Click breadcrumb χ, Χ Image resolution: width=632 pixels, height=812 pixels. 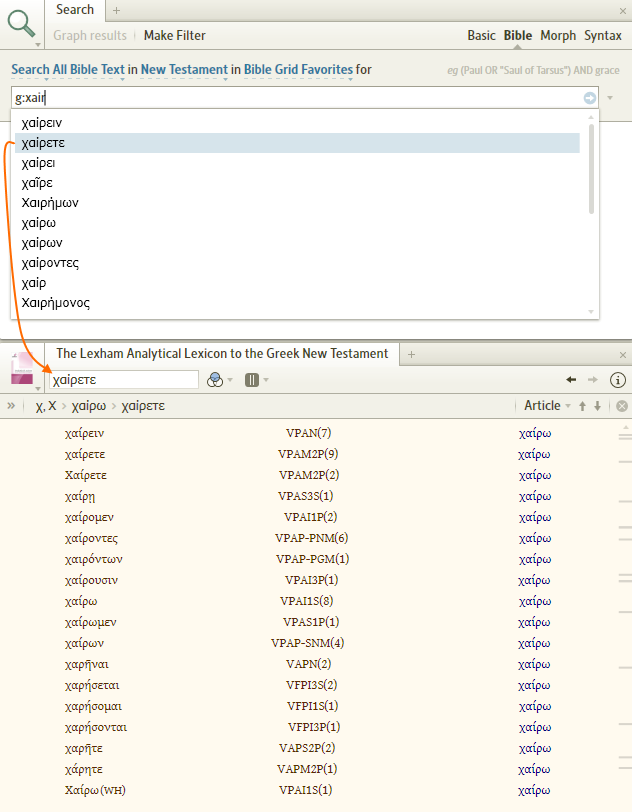[46, 406]
